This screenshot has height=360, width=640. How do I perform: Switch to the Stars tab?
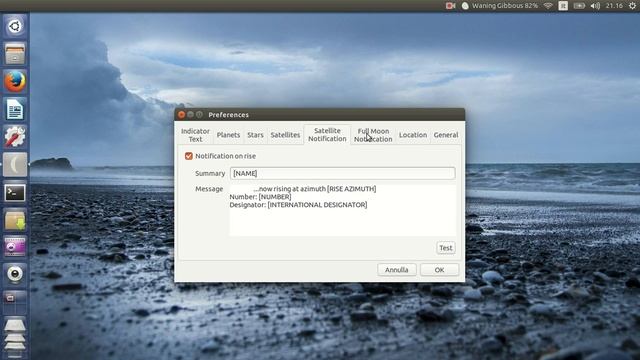coord(255,135)
